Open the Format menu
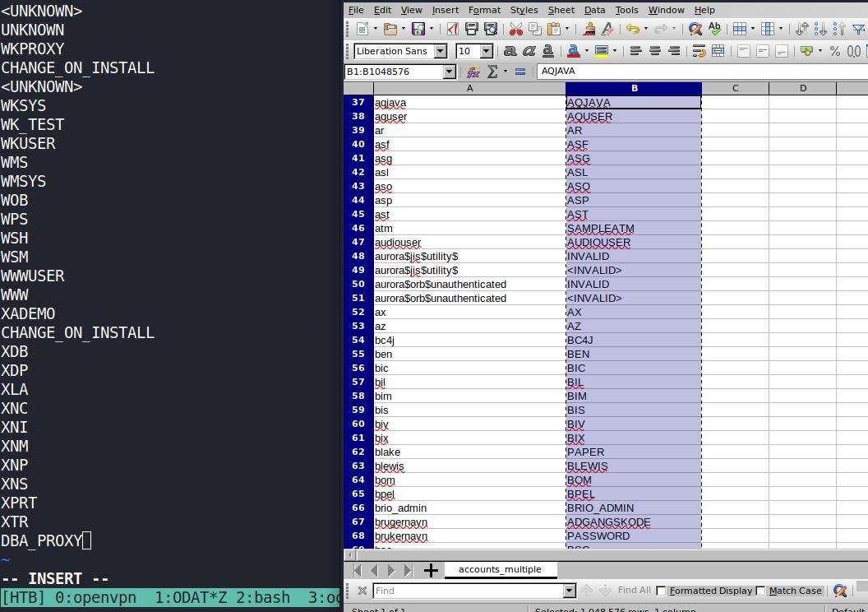Screen dimensions: 868x612 [x=484, y=10]
